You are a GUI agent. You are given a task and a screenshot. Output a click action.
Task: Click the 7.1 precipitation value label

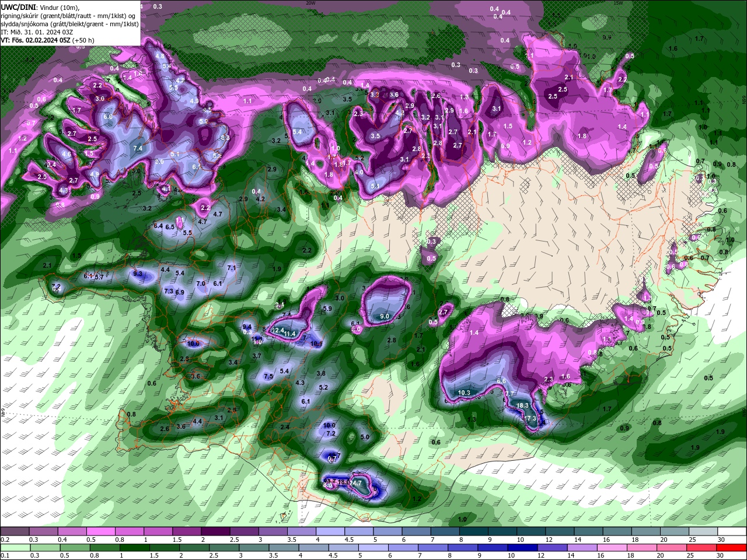(231, 268)
